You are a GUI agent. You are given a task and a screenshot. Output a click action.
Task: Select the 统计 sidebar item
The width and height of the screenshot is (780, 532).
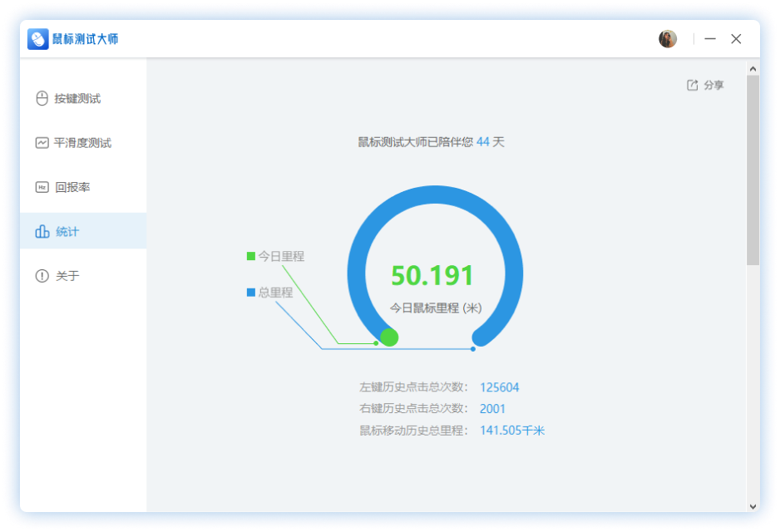click(83, 231)
